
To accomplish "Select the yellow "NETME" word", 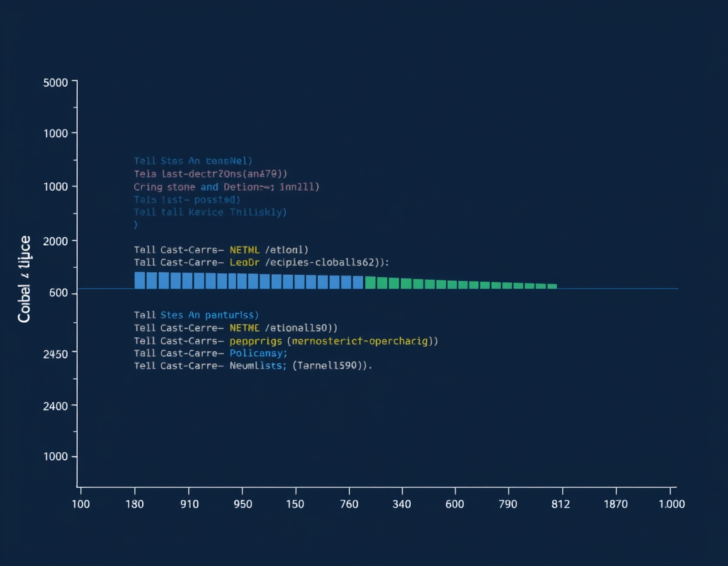I will click(245, 328).
